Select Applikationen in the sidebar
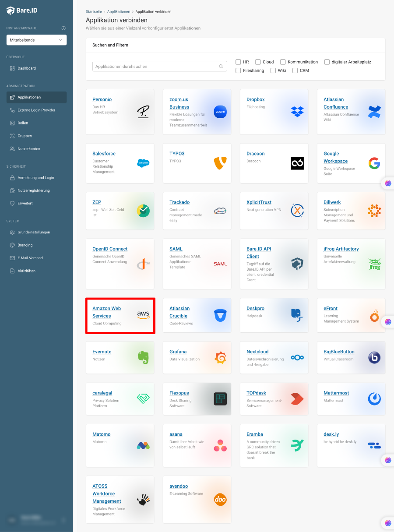 (36, 97)
